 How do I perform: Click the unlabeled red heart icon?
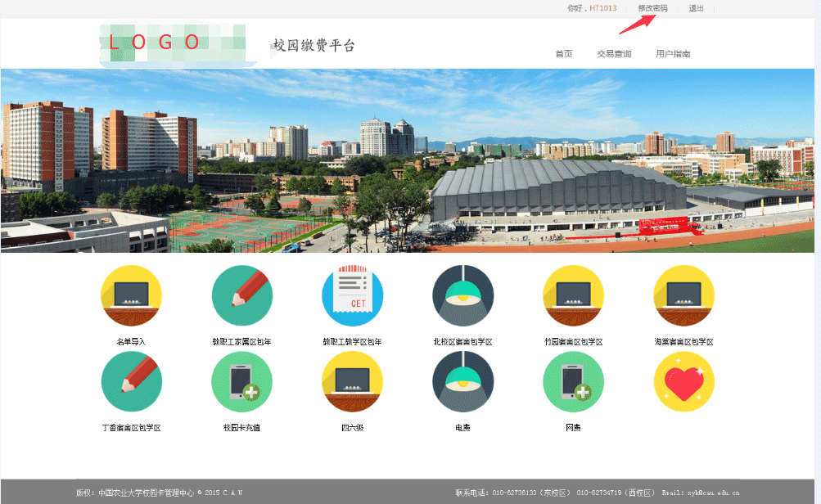683,381
